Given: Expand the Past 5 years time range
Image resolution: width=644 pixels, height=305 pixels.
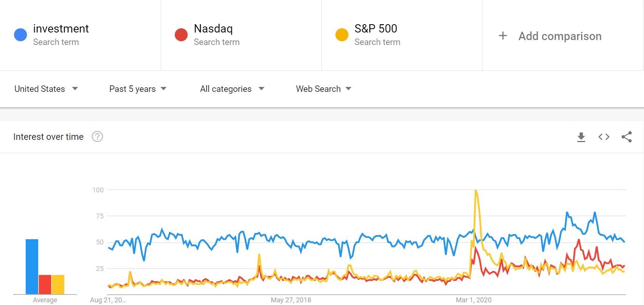Looking at the screenshot, I should click(138, 89).
